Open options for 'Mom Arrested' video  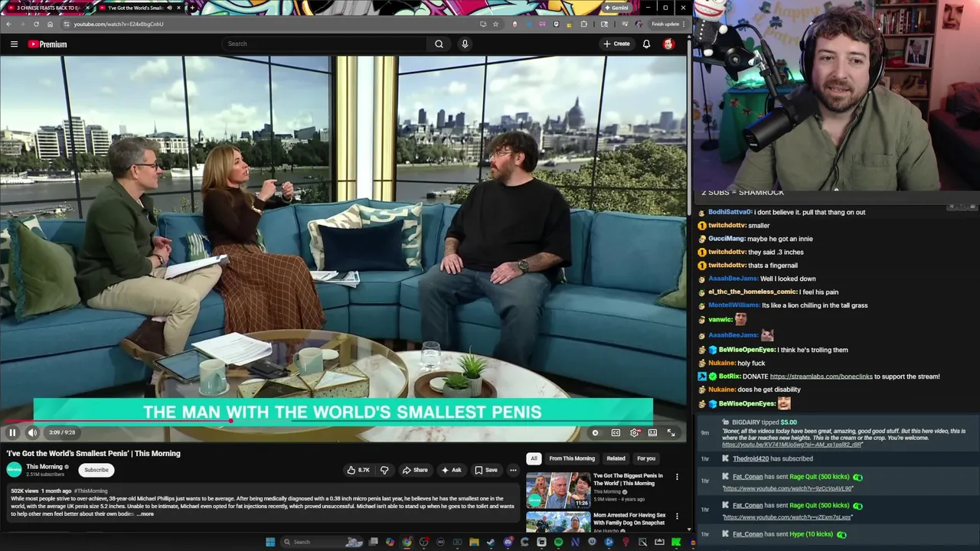coord(677,517)
